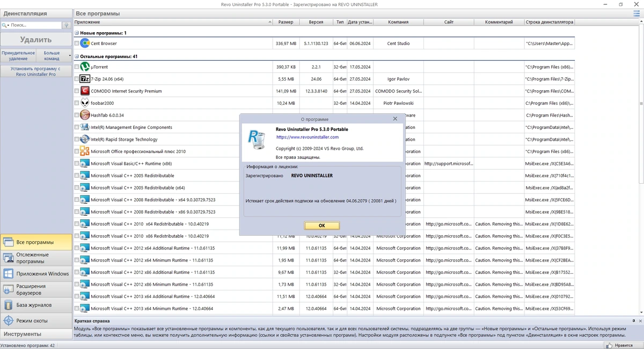
Task: Tick the HashTab 6.0.0.34 checkbox
Action: point(77,115)
